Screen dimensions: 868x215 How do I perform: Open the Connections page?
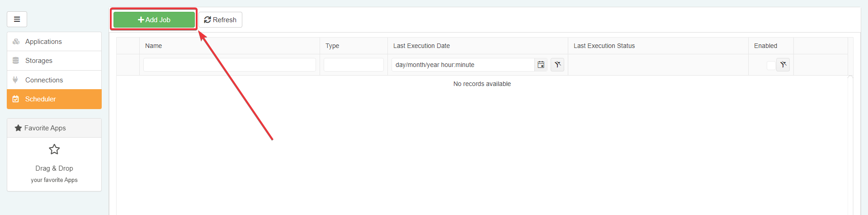44,80
